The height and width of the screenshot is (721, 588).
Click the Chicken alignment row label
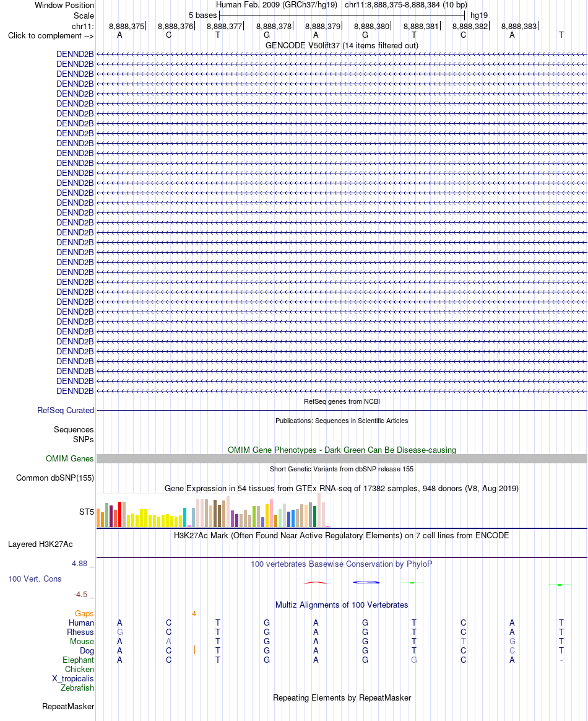click(x=79, y=669)
